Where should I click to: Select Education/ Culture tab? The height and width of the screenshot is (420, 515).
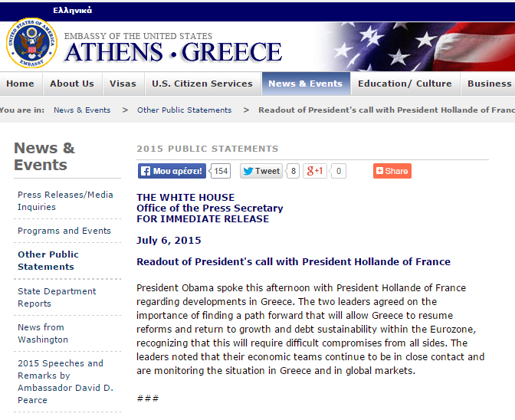405,84
